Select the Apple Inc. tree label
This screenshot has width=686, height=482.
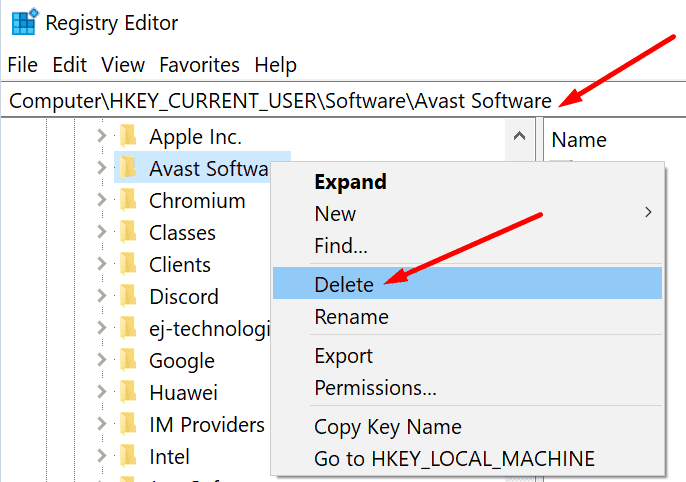[x=195, y=137]
